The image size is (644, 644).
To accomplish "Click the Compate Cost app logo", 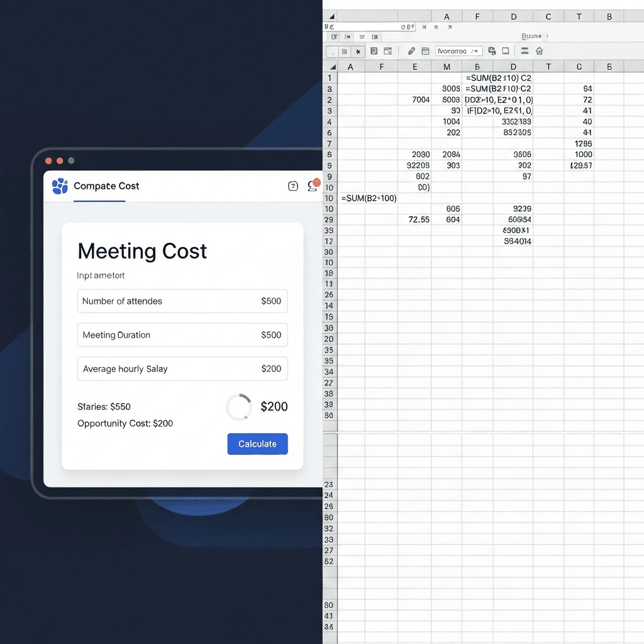I will (59, 186).
